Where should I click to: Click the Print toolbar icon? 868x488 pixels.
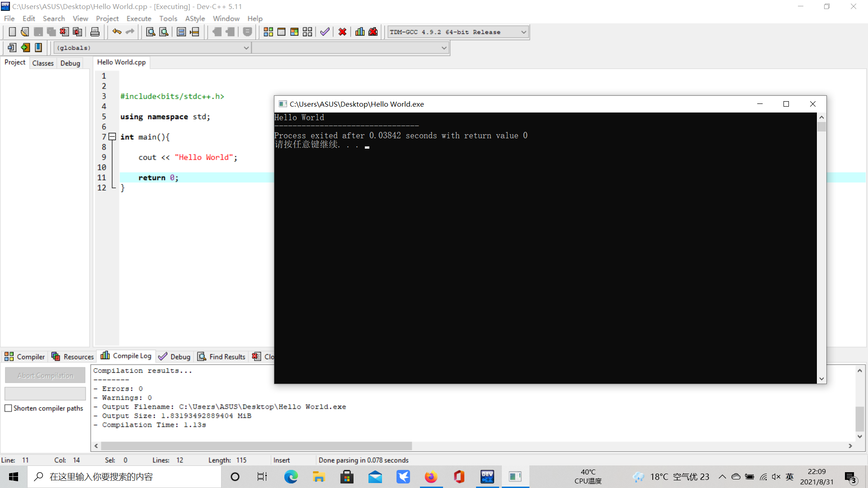click(95, 32)
